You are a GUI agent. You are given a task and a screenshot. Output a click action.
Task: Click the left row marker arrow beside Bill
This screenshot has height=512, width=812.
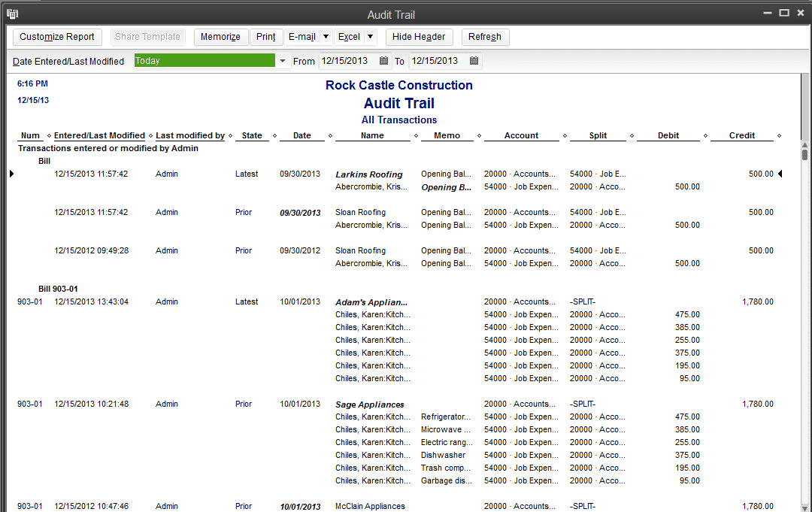point(11,174)
